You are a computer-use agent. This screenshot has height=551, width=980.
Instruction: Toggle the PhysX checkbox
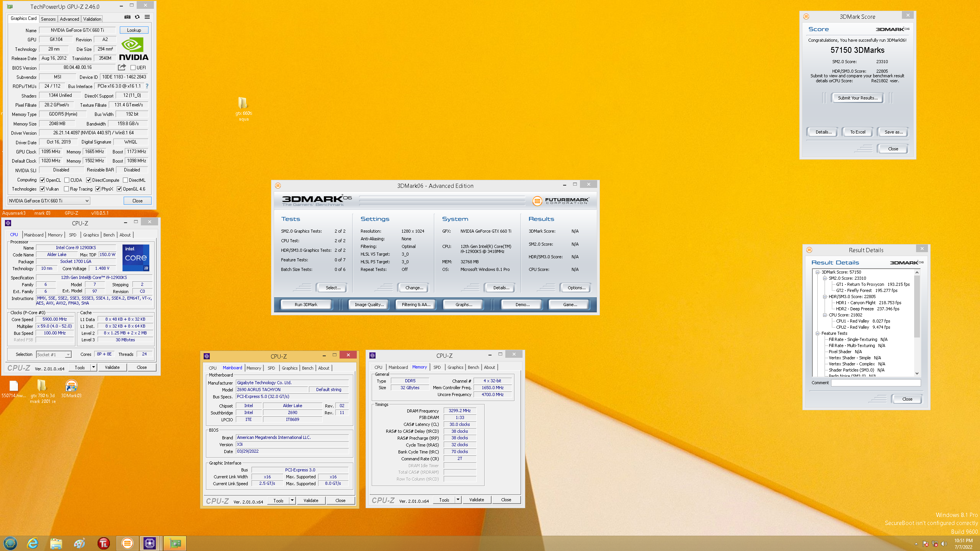click(x=98, y=189)
